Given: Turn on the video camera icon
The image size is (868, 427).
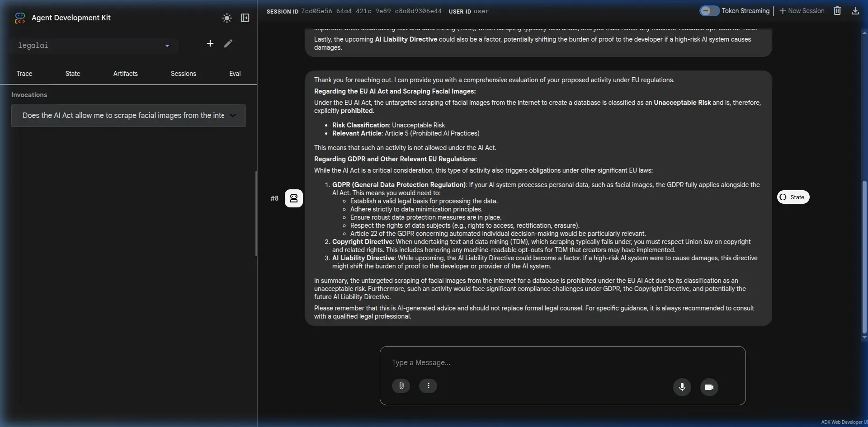Looking at the screenshot, I should click(x=709, y=387).
